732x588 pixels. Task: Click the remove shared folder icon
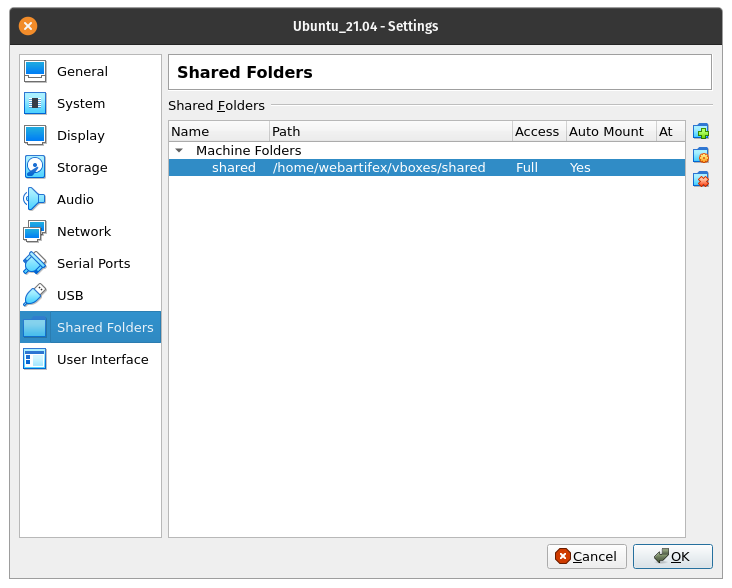point(701,179)
